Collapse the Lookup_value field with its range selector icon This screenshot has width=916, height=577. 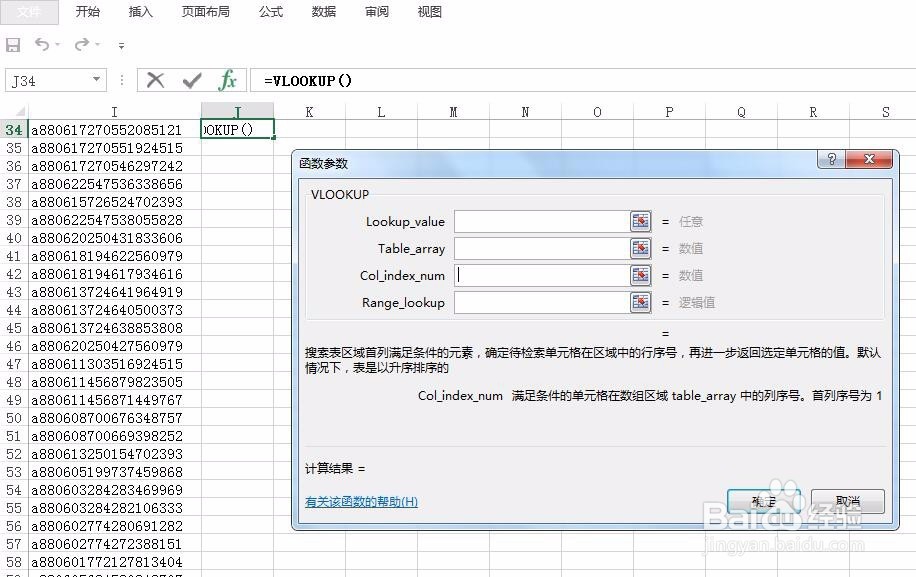639,221
